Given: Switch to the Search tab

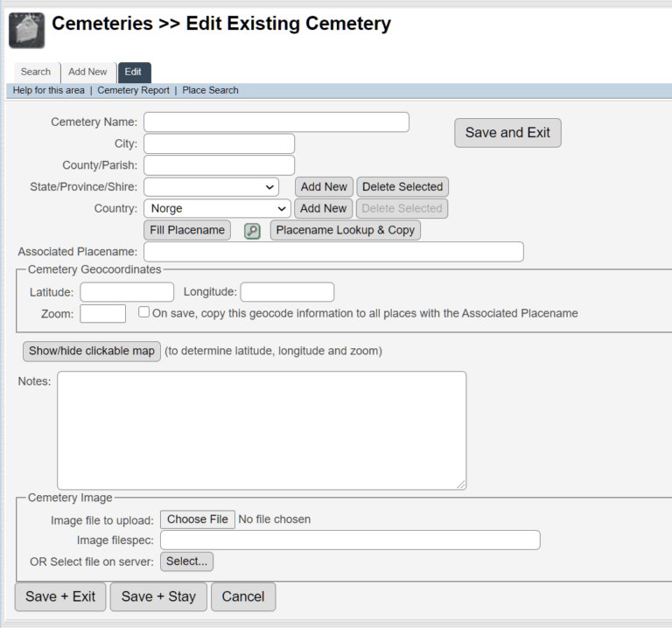Looking at the screenshot, I should [36, 72].
